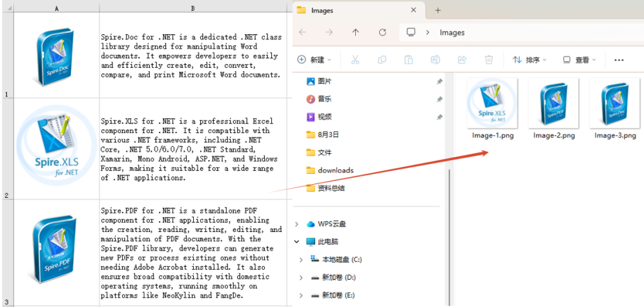
Task: Click the Paste clipboard icon
Action: (x=409, y=59)
